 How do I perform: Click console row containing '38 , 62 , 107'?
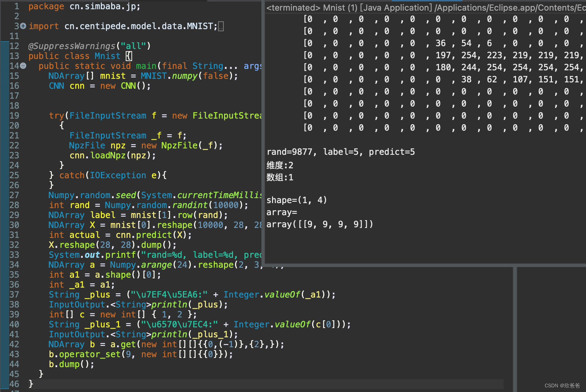pos(443,79)
